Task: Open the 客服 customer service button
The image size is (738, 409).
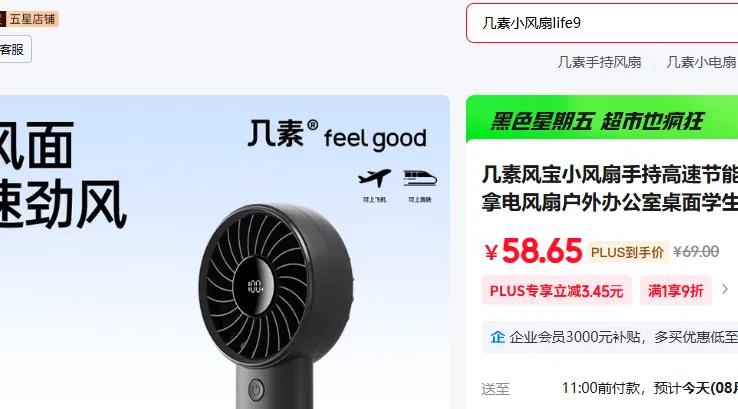Action: click(x=14, y=49)
